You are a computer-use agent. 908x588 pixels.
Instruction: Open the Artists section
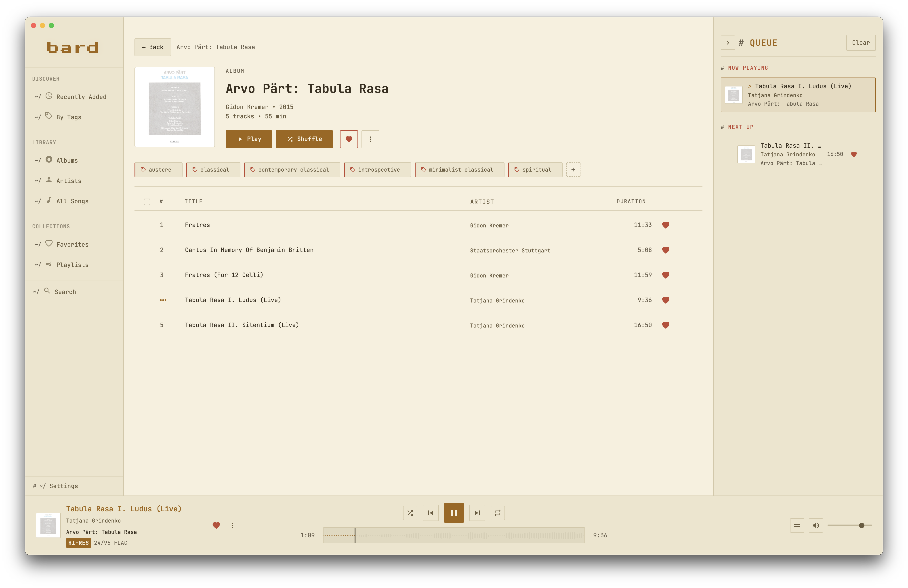69,181
